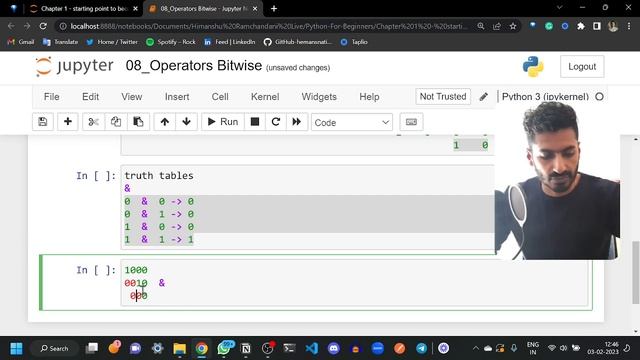Image resolution: width=640 pixels, height=360 pixels.
Task: Open the browser extensions puzzle icon
Action: click(581, 26)
